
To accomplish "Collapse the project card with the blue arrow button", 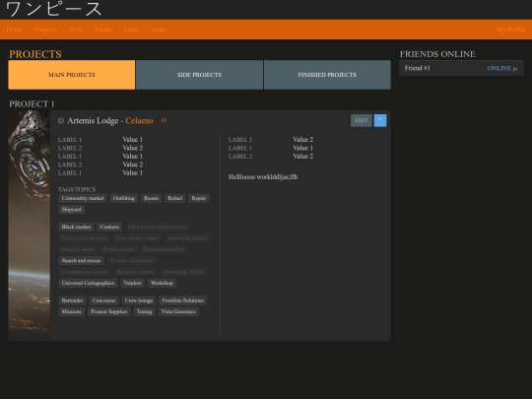I will point(380,120).
